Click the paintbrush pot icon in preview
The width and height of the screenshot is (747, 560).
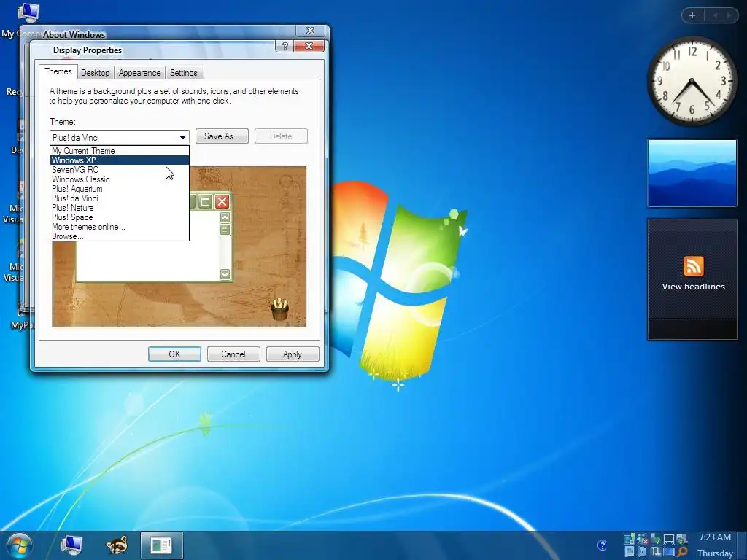(x=279, y=308)
